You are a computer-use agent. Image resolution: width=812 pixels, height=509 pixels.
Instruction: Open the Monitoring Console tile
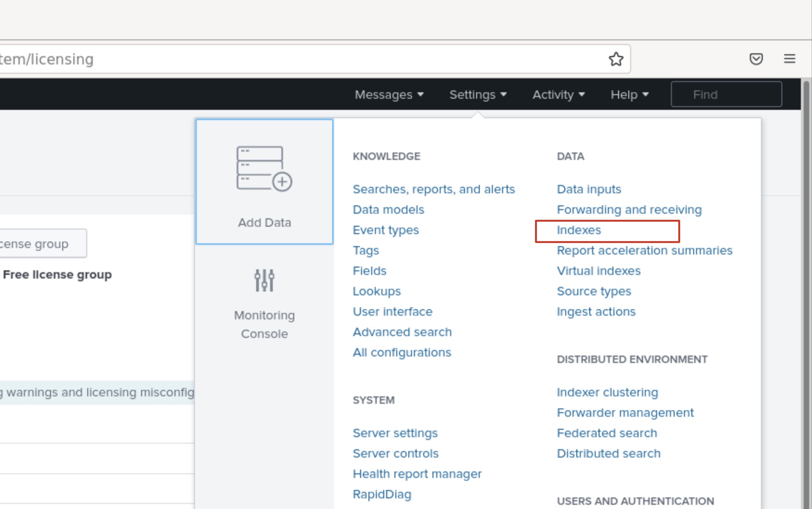(x=264, y=305)
